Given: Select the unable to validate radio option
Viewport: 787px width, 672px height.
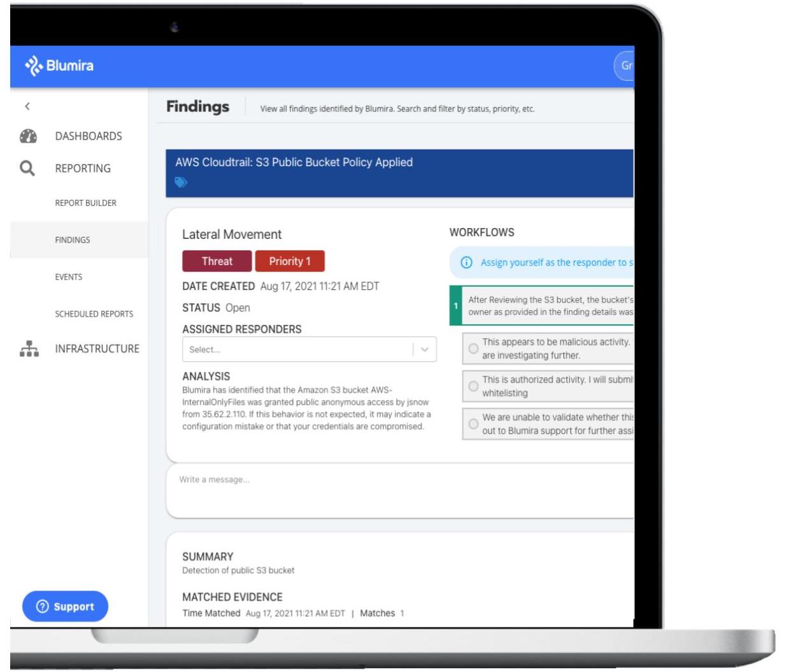Looking at the screenshot, I should coord(473,424).
